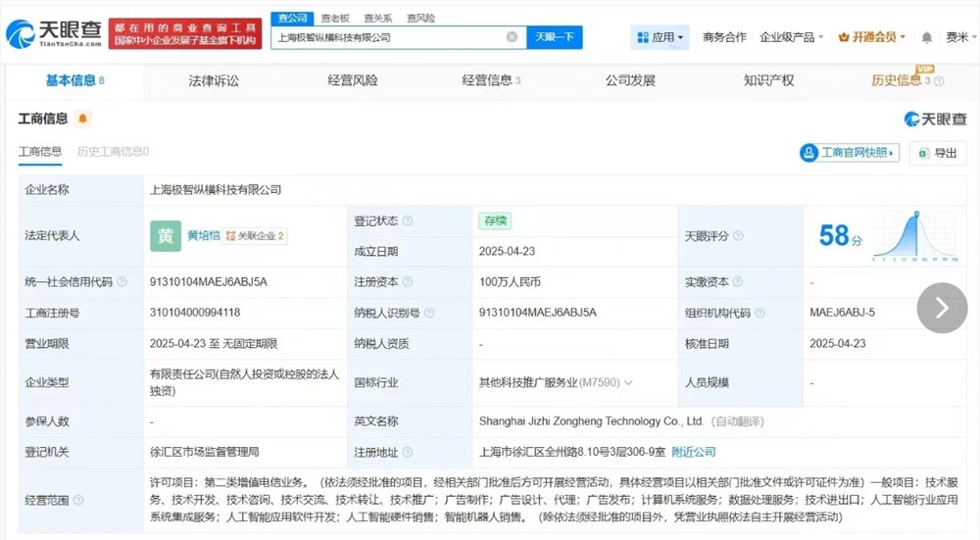980x540 pixels.
Task: Select the 查关系 search tab
Action: tap(377, 18)
